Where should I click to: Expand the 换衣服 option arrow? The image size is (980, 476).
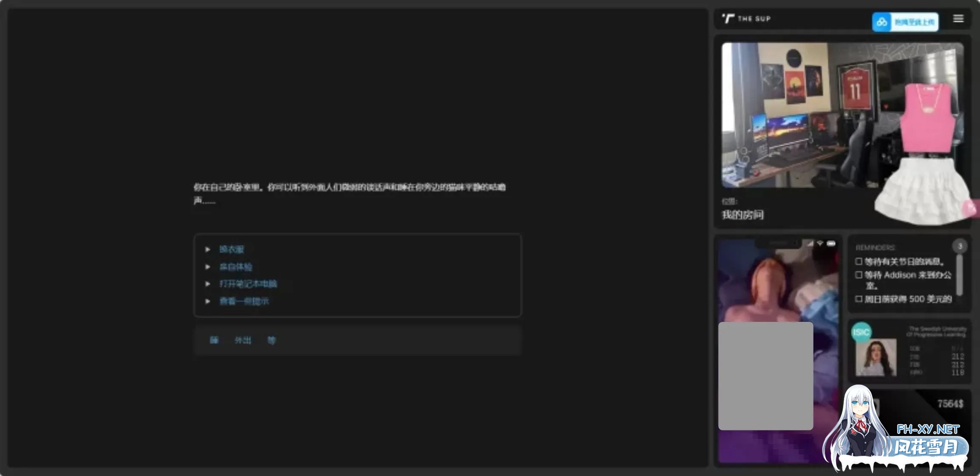click(208, 249)
